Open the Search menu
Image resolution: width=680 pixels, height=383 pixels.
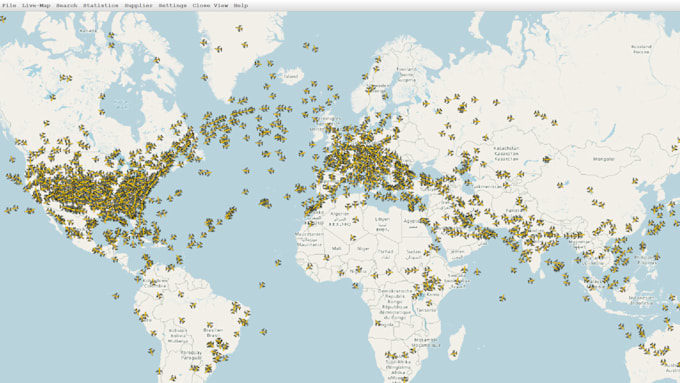pos(66,6)
